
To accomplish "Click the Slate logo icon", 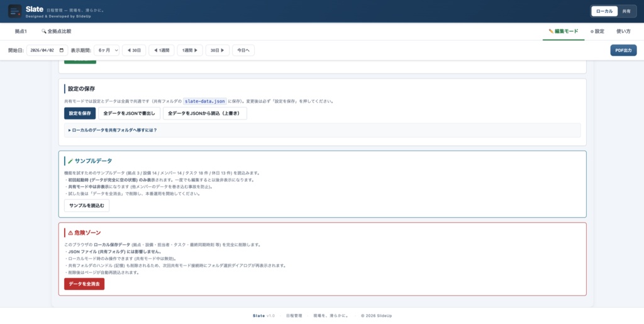I will pos(15,11).
